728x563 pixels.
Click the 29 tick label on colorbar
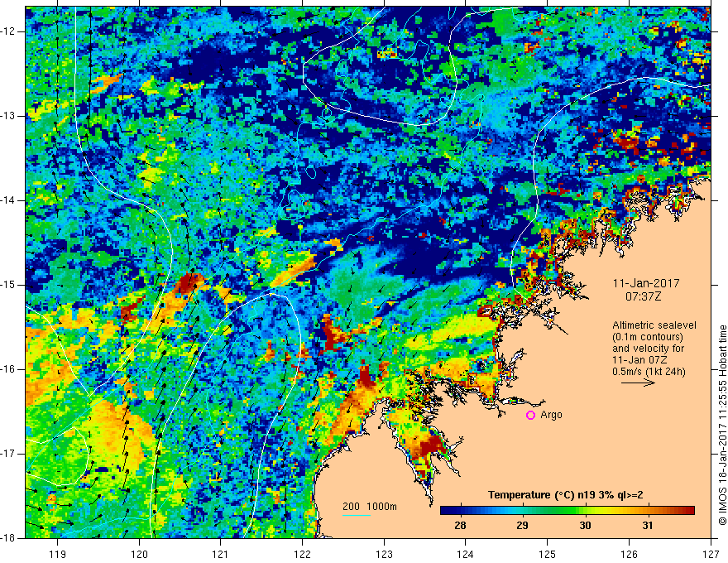[522, 526]
